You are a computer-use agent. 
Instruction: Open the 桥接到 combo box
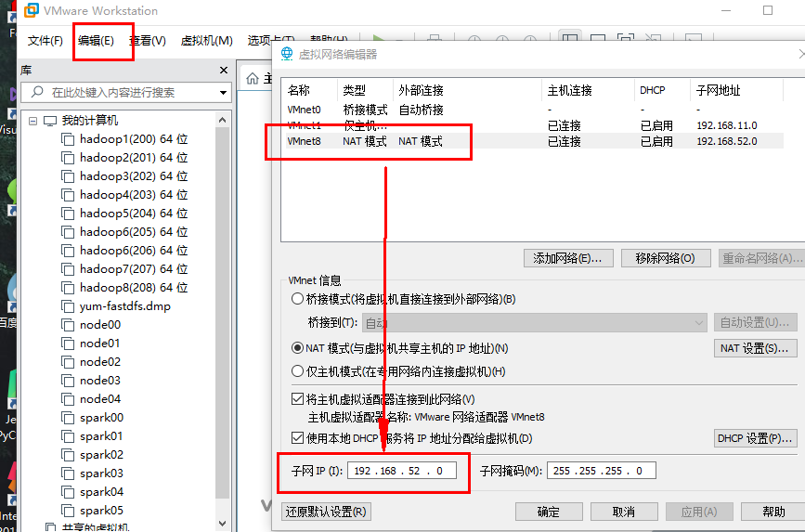point(535,323)
